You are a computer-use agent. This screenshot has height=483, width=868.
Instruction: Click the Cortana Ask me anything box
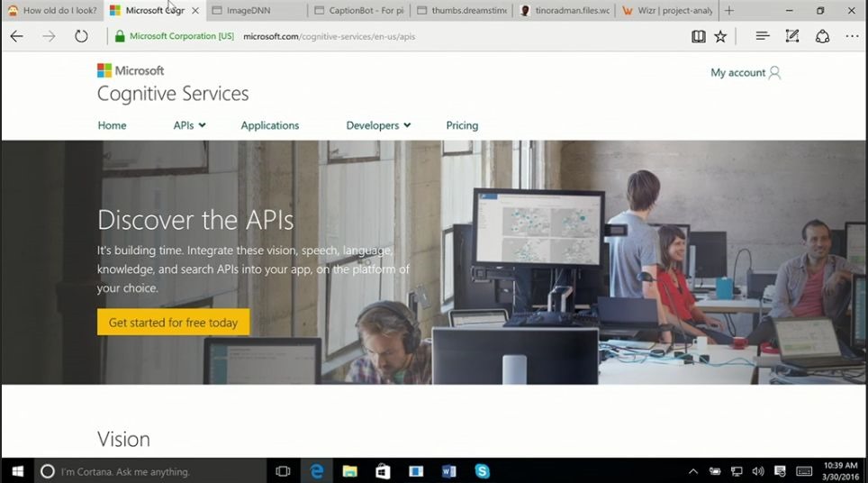coord(150,471)
